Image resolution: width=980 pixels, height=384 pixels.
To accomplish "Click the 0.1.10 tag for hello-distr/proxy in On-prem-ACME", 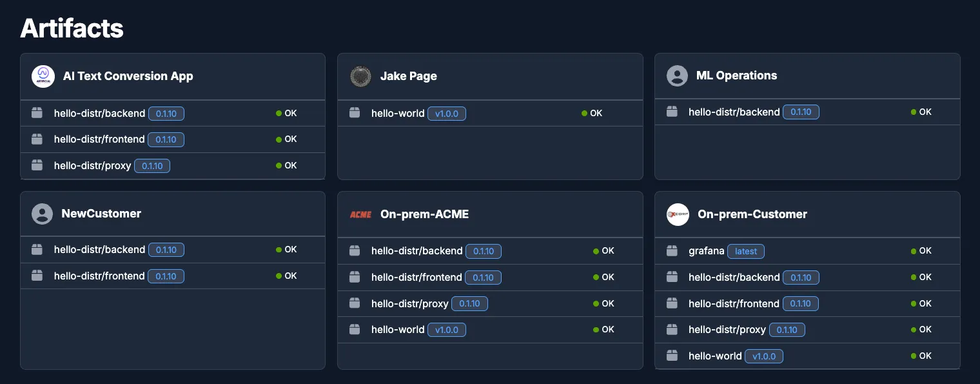I will pyautogui.click(x=469, y=303).
